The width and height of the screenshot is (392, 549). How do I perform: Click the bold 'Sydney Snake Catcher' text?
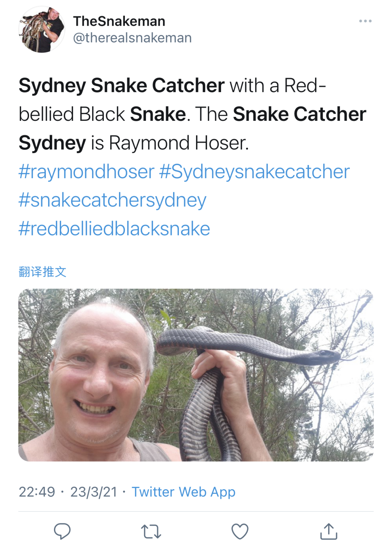(x=122, y=86)
